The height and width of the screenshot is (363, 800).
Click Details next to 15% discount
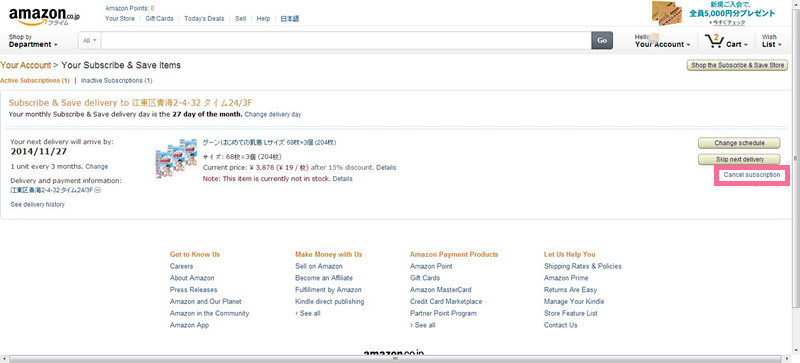386,167
